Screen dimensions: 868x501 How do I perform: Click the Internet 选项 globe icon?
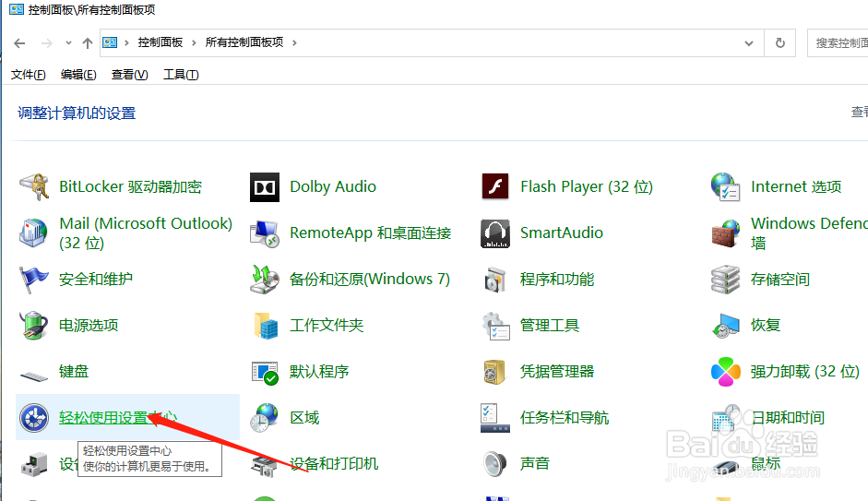(726, 187)
